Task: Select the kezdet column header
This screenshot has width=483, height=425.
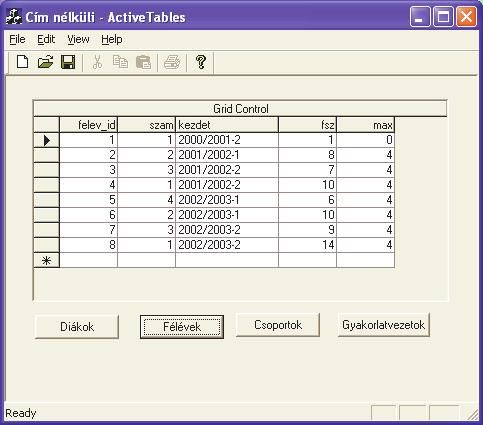Action: 227,125
